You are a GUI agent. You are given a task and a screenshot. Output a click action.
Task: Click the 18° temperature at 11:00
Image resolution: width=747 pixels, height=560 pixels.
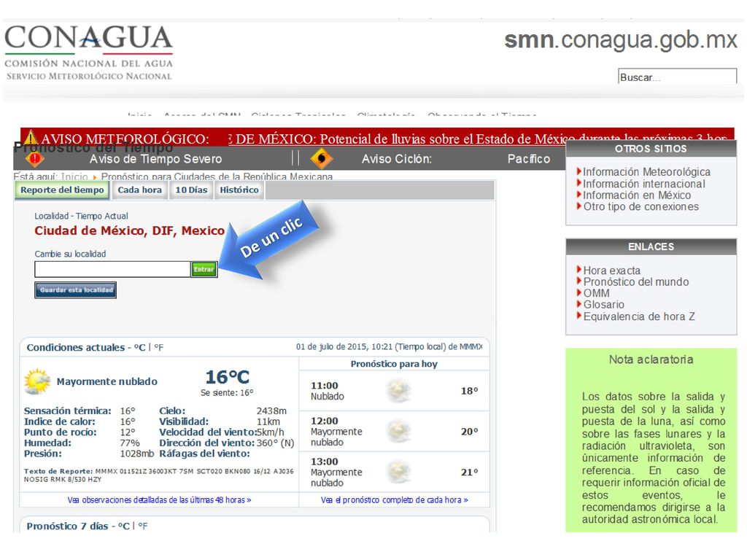click(x=469, y=391)
